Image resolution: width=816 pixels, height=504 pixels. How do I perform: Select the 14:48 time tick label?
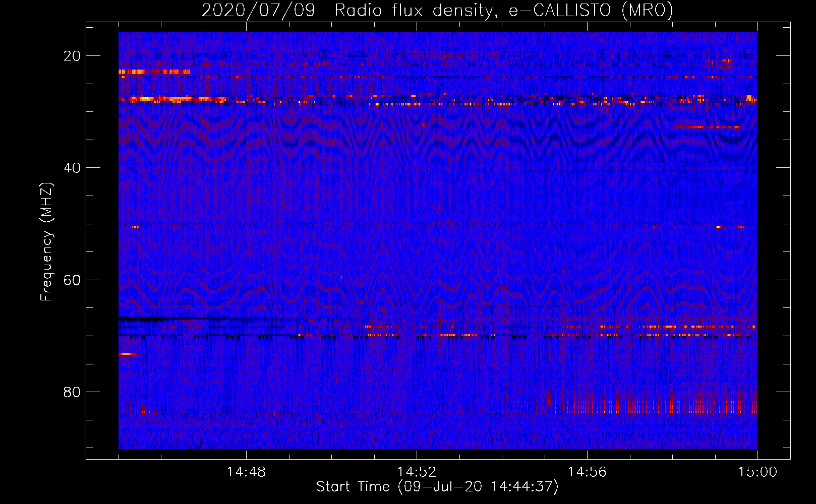246,472
